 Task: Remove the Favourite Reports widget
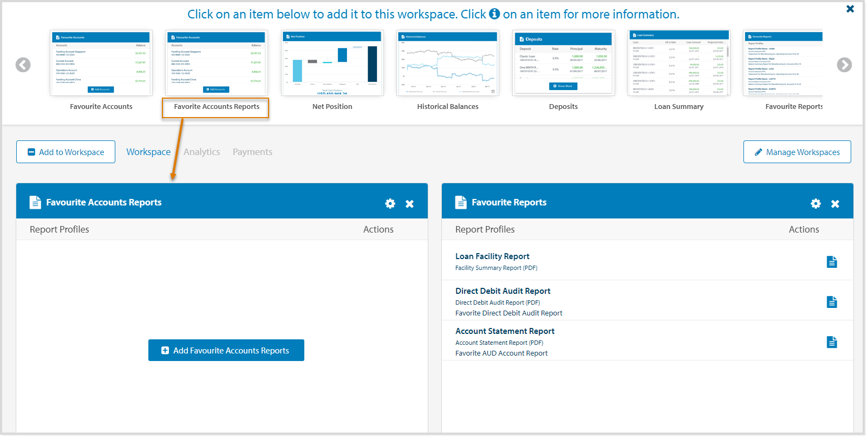(835, 204)
